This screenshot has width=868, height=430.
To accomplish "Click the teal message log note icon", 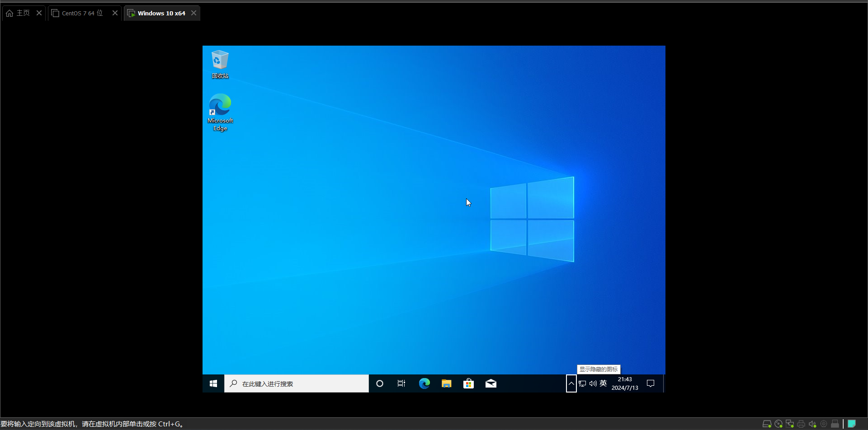I will point(852,424).
